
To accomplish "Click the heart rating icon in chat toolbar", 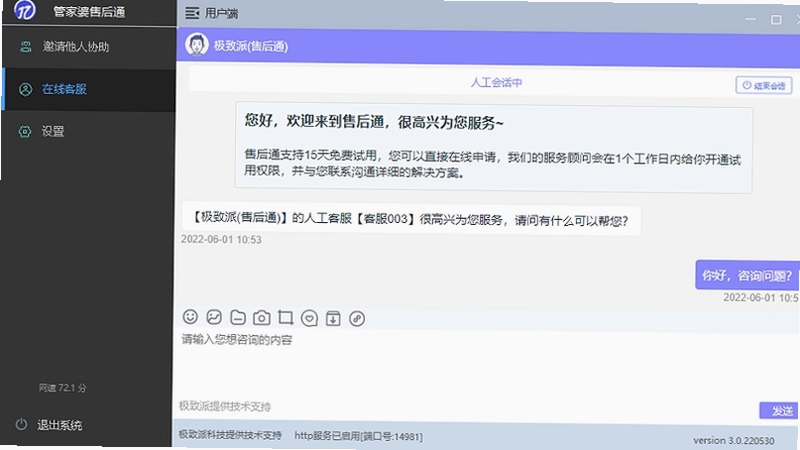I will 309,318.
